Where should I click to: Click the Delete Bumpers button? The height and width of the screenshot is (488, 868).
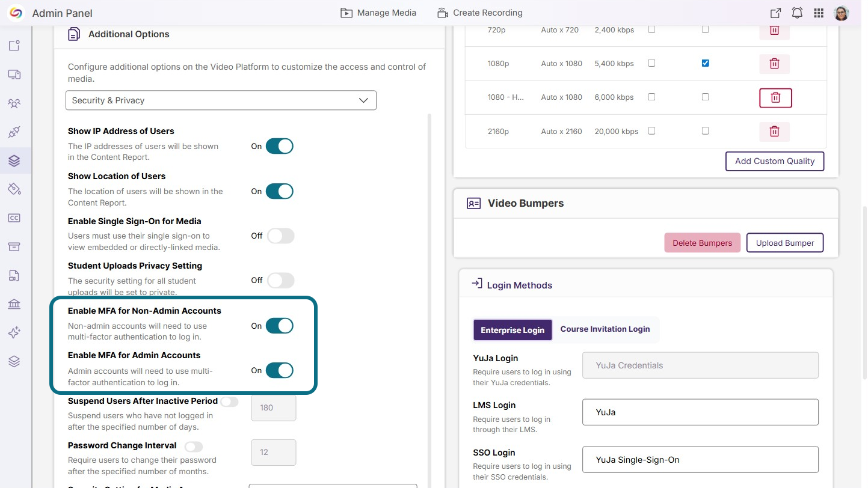[703, 243]
